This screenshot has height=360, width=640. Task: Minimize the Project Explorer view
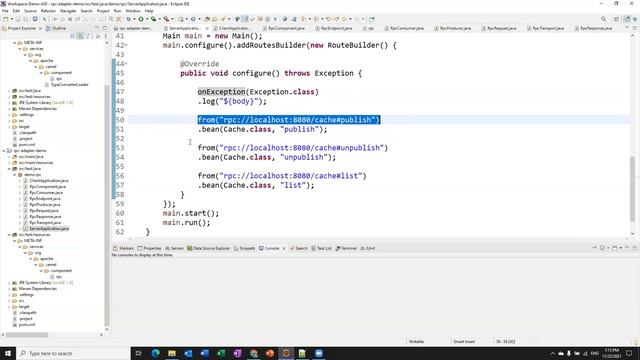coord(97,28)
